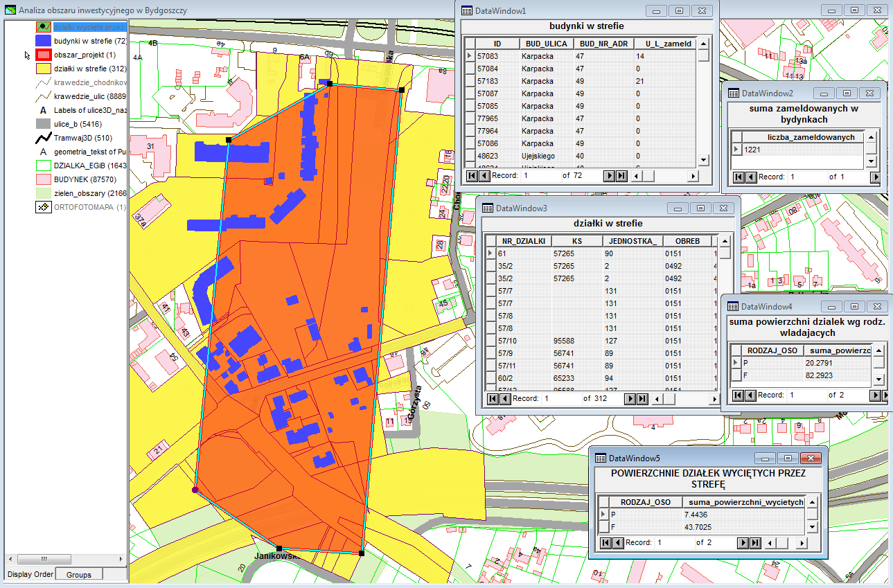Click the NR_DZIALKI column header
The width and height of the screenshot is (893, 588).
(x=524, y=241)
